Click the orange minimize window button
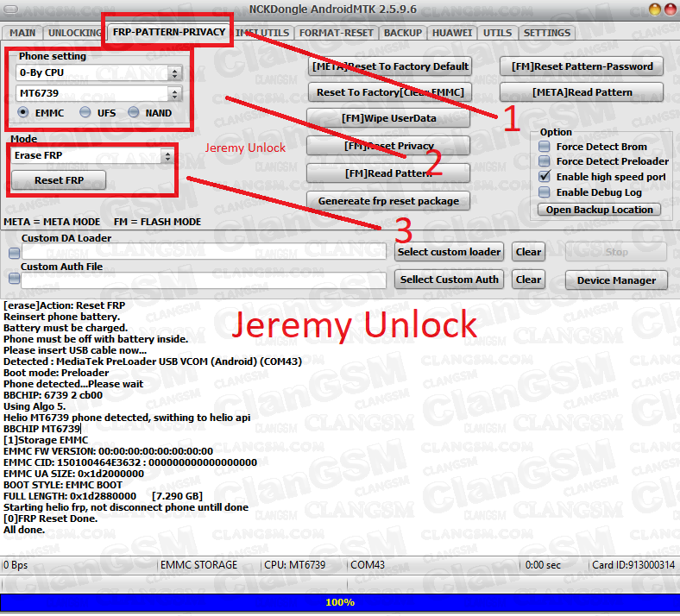 coord(654,9)
